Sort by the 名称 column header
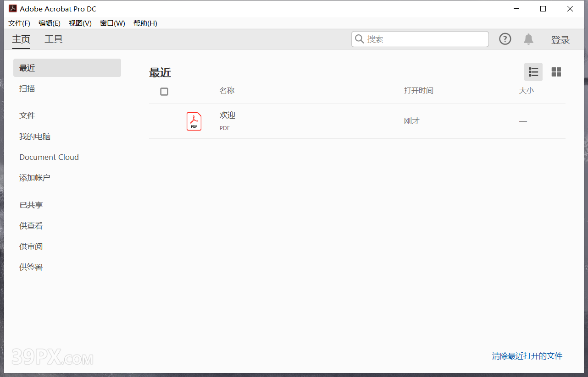The height and width of the screenshot is (377, 588). coord(227,91)
